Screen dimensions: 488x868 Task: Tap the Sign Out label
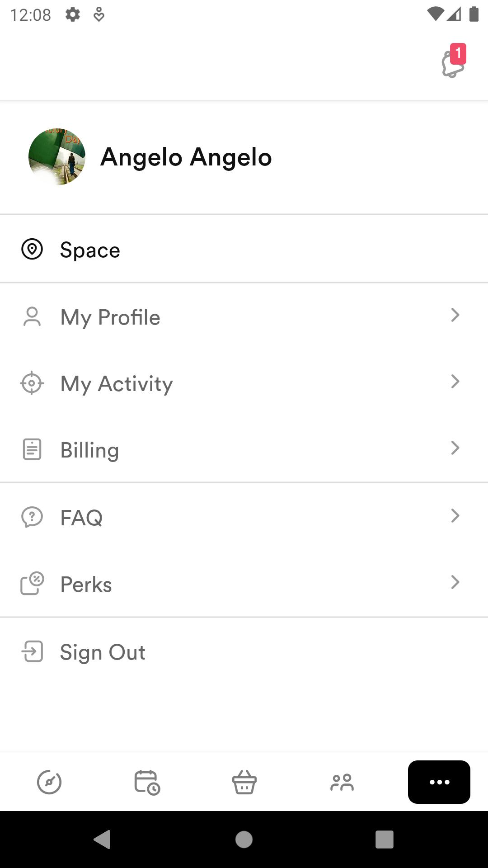pyautogui.click(x=103, y=652)
